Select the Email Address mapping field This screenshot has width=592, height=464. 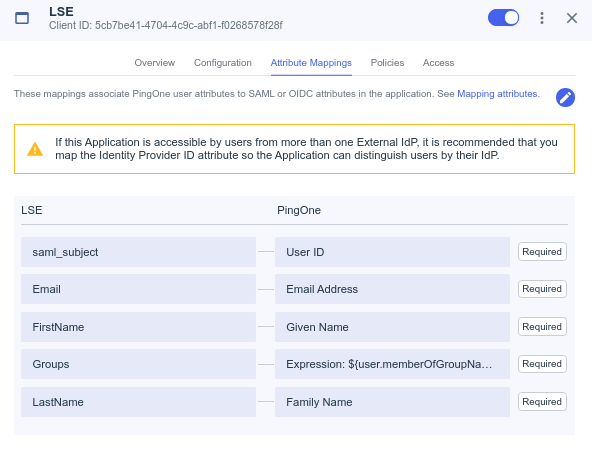pos(392,289)
